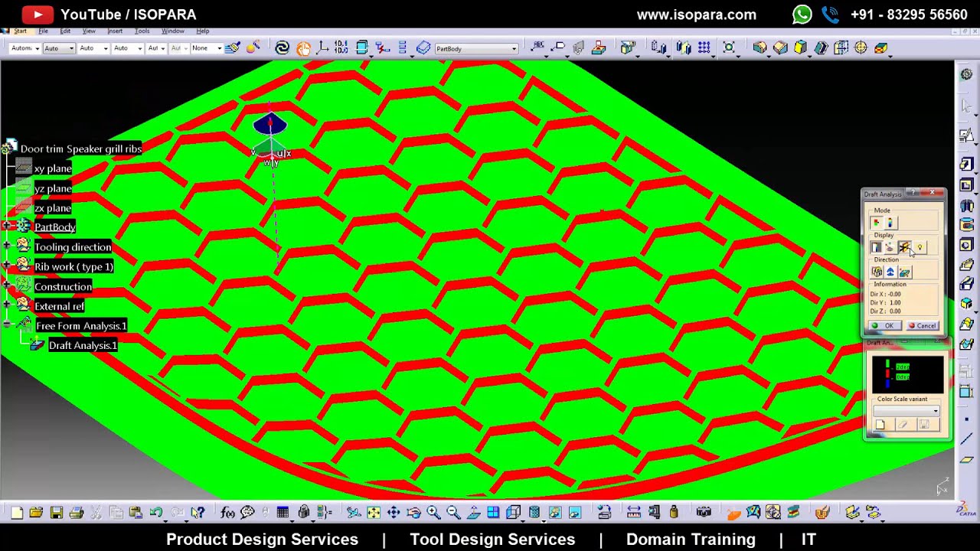Viewport: 980px width, 551px height.
Task: Click the new file icon under Color Scale variant
Action: (x=880, y=425)
